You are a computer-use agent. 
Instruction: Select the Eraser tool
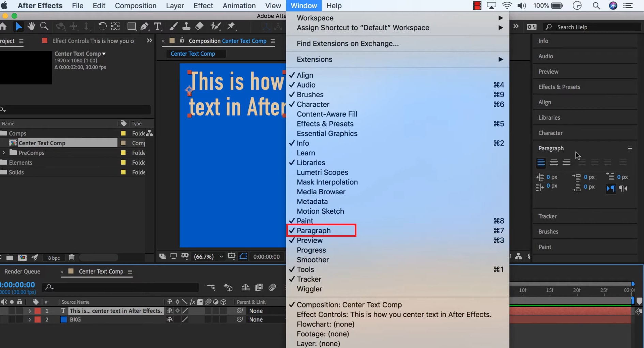(x=199, y=26)
